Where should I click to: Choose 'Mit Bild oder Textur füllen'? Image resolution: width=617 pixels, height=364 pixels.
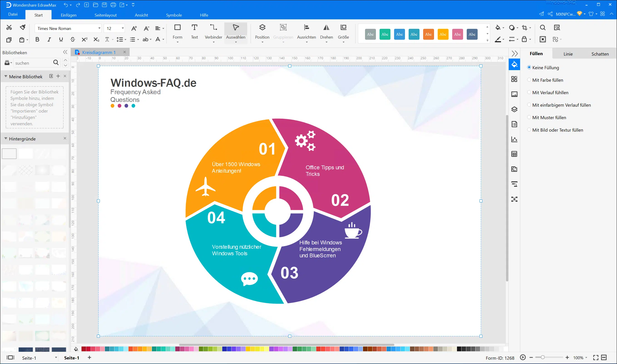[x=529, y=130]
